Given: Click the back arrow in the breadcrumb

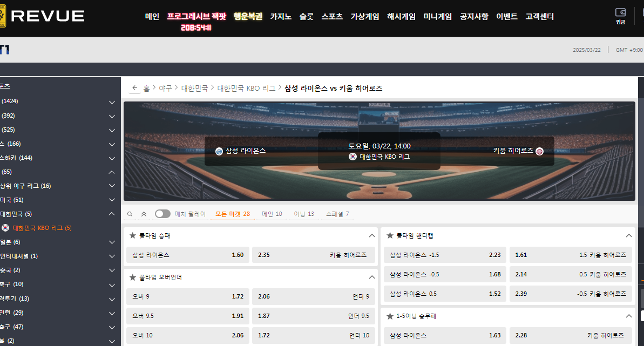Looking at the screenshot, I should (x=134, y=88).
